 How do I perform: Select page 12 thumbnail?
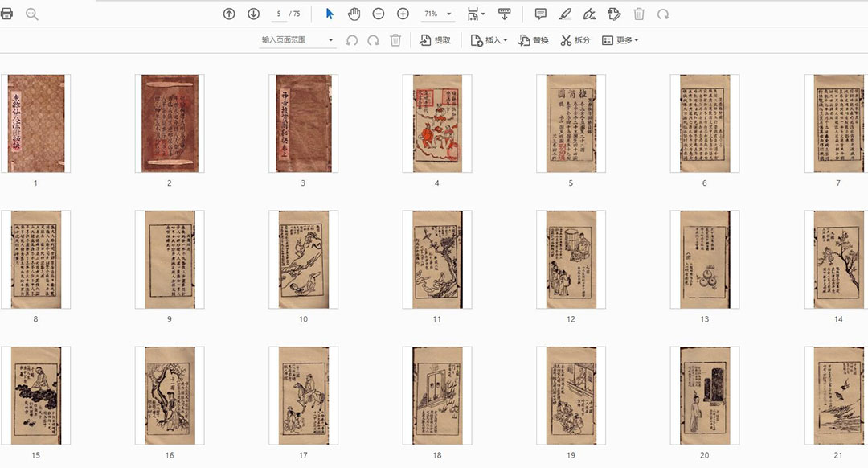point(571,259)
